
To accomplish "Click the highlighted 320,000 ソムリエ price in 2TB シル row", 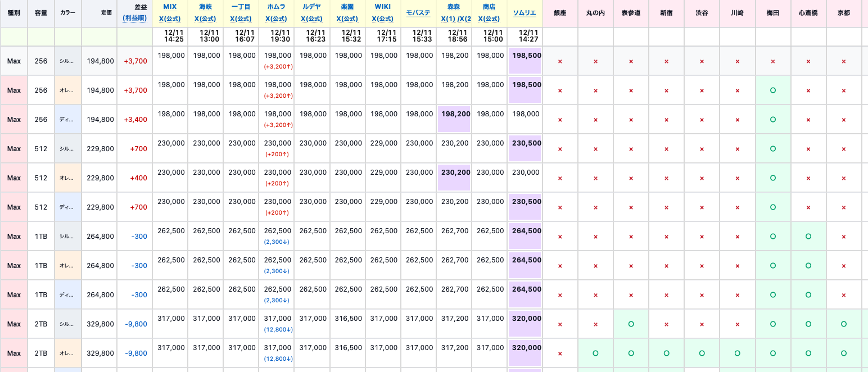I will (525, 319).
